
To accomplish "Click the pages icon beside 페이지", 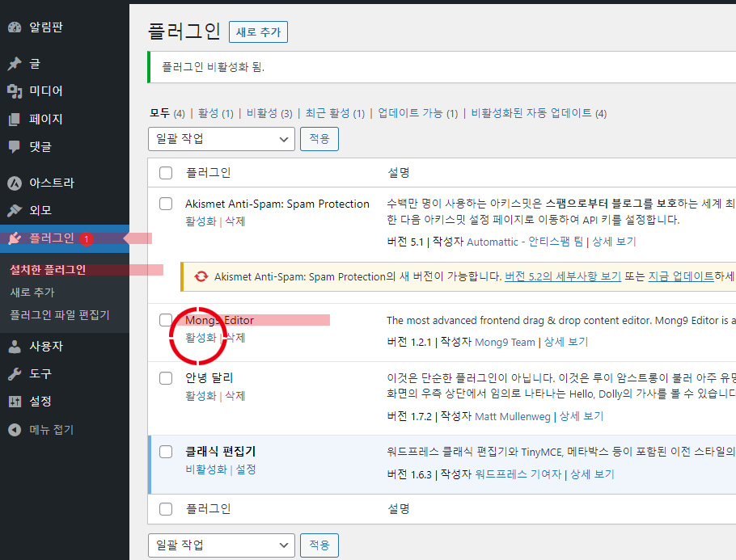I will click(14, 119).
